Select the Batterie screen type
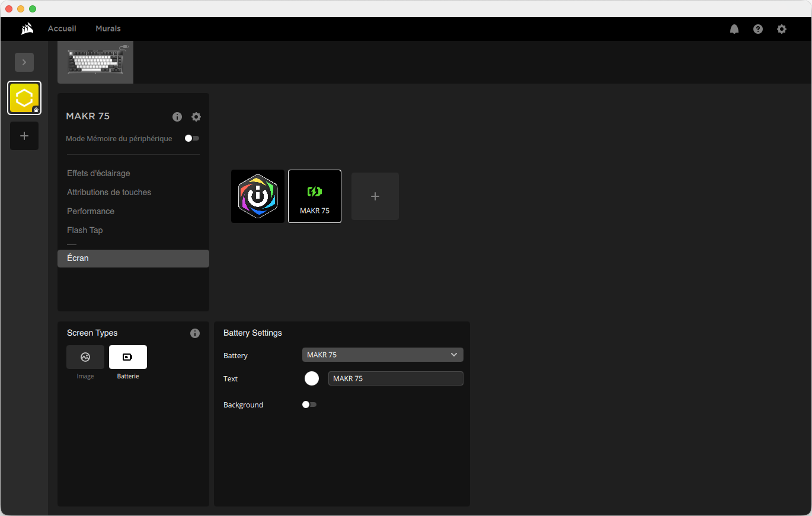This screenshot has width=812, height=516. 128,357
